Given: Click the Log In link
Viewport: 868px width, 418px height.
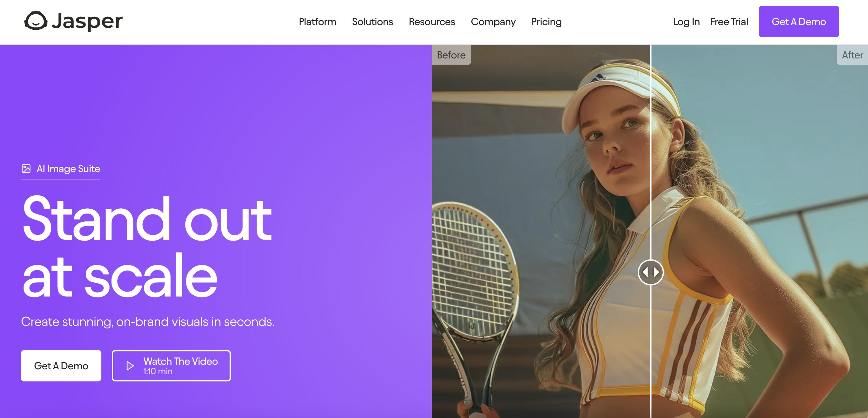Looking at the screenshot, I should pyautogui.click(x=686, y=22).
